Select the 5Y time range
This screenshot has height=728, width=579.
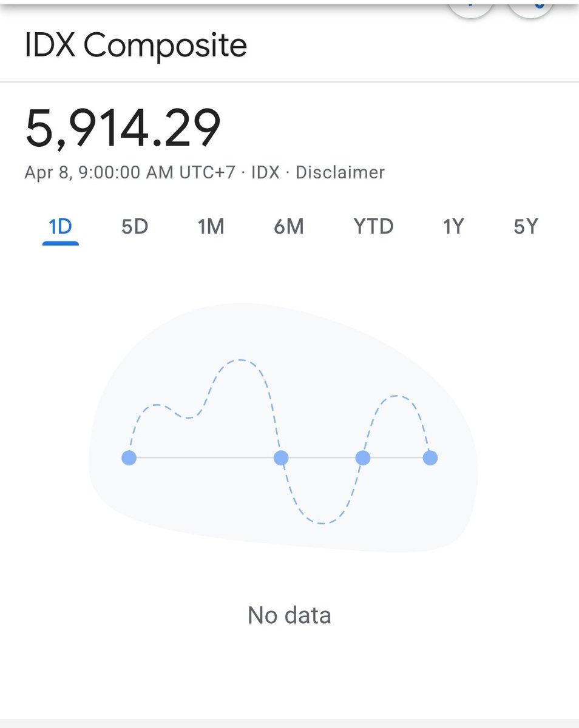[524, 226]
